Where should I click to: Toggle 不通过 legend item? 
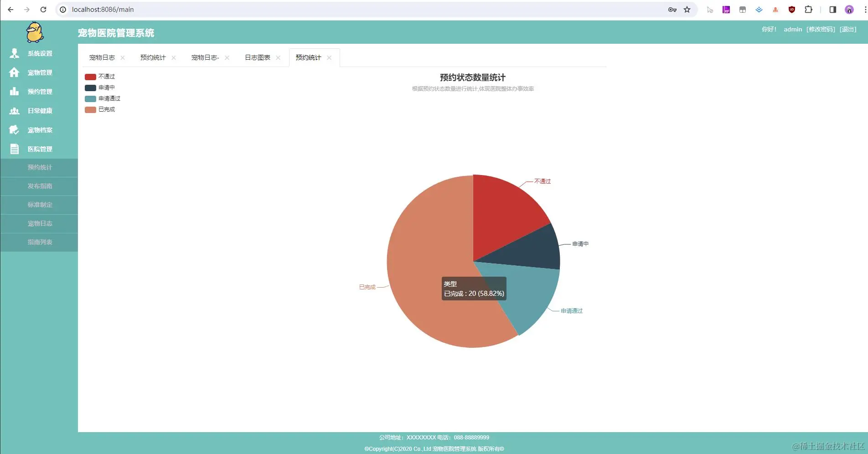click(x=100, y=77)
